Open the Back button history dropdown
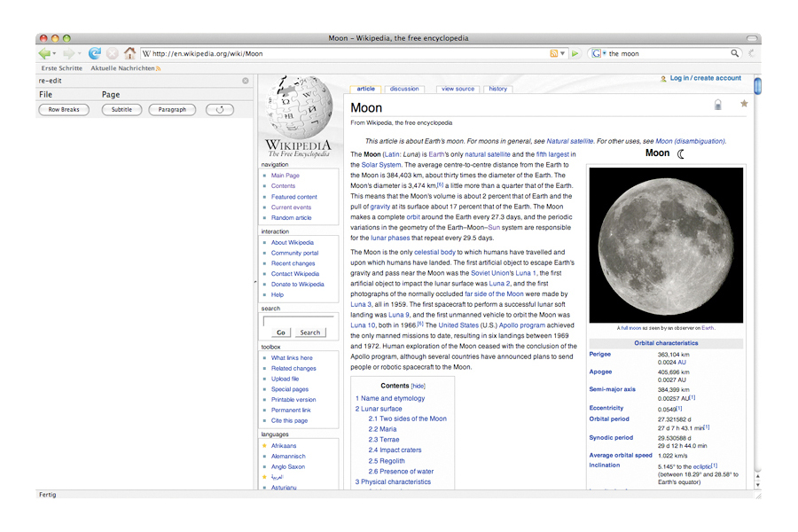The image size is (798, 532). click(53, 54)
